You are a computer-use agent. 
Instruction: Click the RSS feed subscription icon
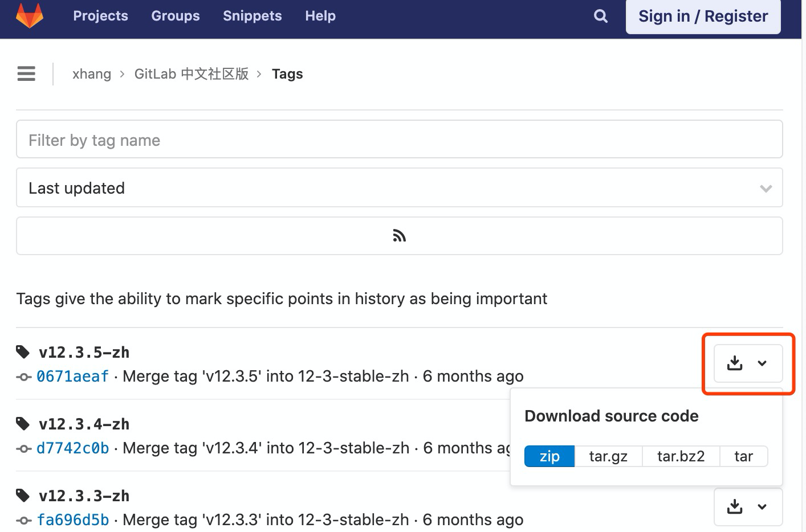click(399, 235)
